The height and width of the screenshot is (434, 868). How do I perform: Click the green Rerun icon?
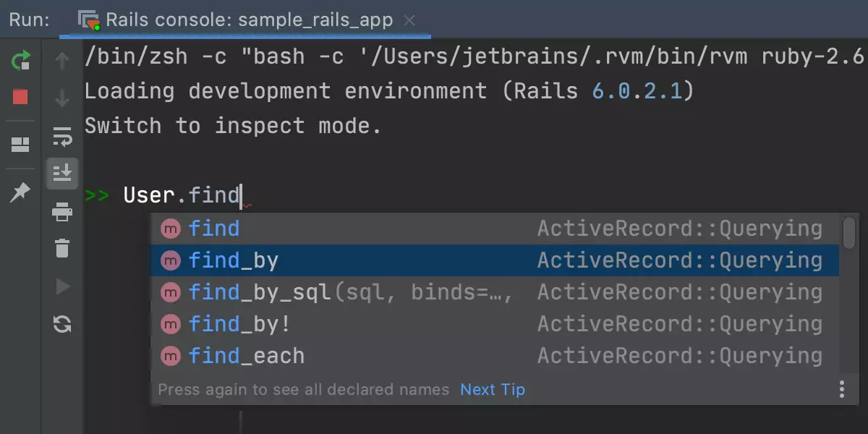21,61
